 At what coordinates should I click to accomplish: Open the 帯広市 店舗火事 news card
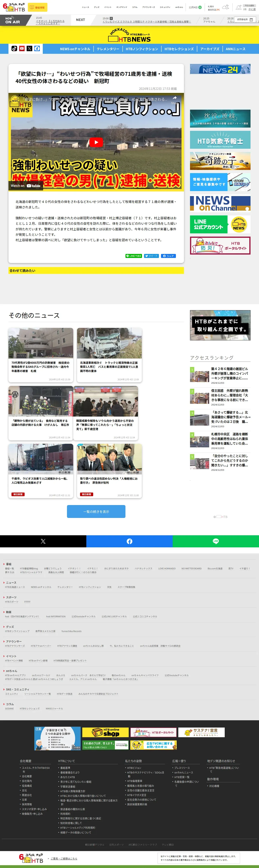(41, 413)
